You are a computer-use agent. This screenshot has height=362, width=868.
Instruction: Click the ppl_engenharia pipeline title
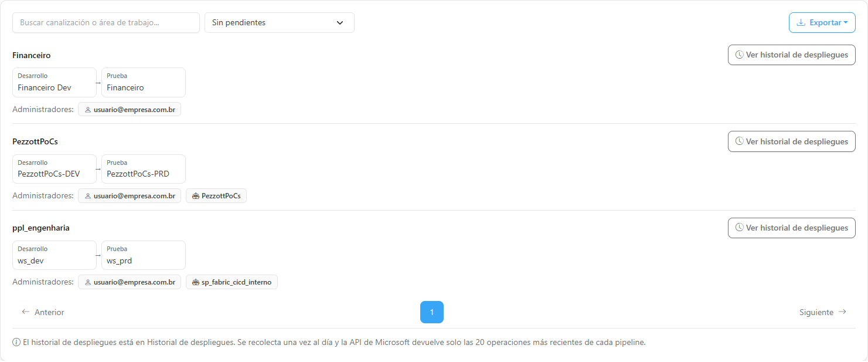coord(41,228)
